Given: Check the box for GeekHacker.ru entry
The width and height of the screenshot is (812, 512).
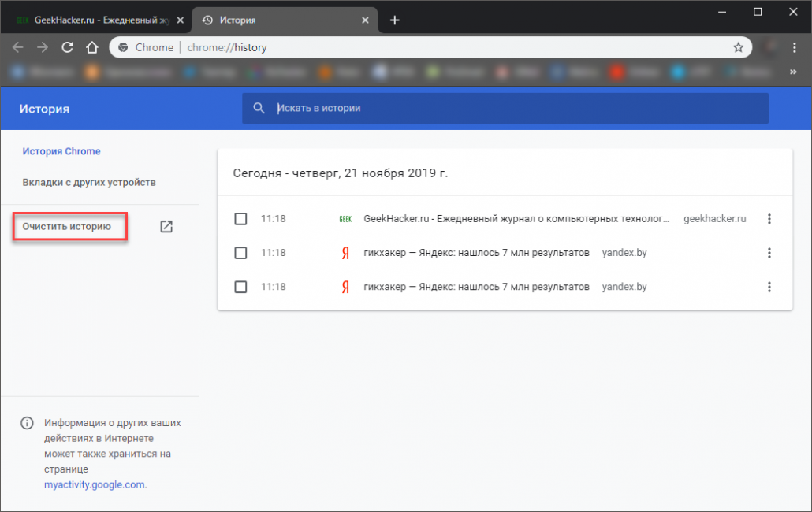Looking at the screenshot, I should click(x=240, y=219).
